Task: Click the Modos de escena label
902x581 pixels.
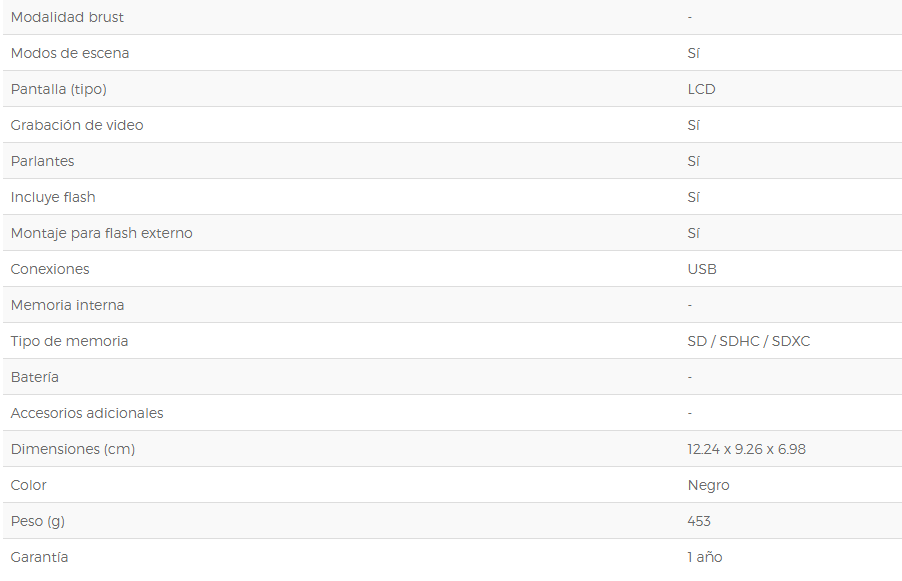Action: pyautogui.click(x=70, y=53)
